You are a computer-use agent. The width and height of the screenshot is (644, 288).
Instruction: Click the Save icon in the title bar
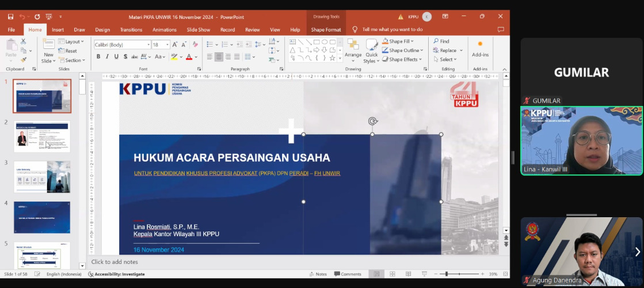11,17
